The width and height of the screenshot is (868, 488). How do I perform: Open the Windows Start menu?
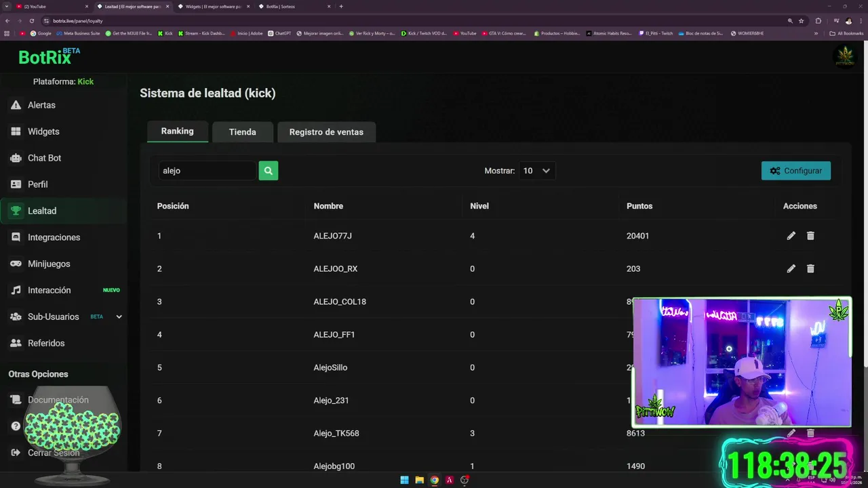pos(404,480)
